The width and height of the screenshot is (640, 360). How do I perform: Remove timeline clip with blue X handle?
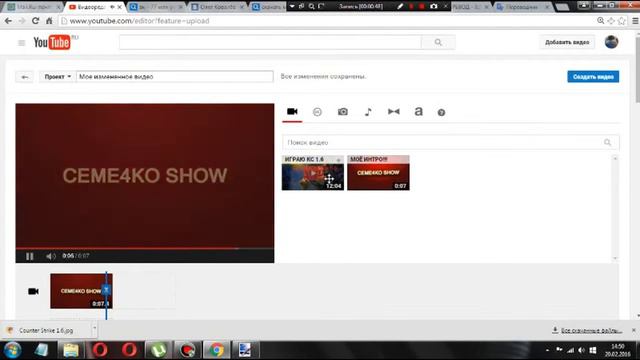106,290
